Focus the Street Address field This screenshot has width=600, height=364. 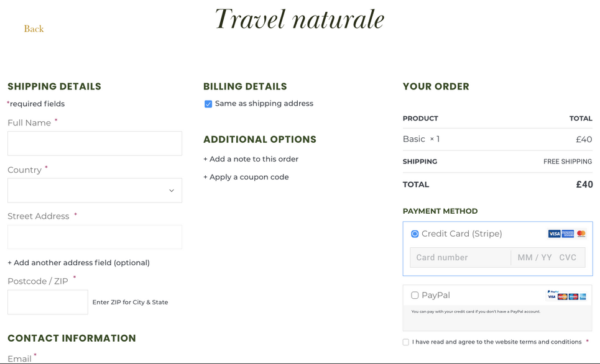point(95,237)
